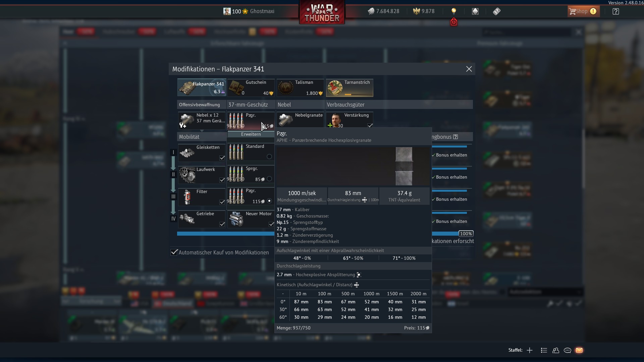Click the help question mark icon
This screenshot has width=644, height=362.
coord(616,11)
